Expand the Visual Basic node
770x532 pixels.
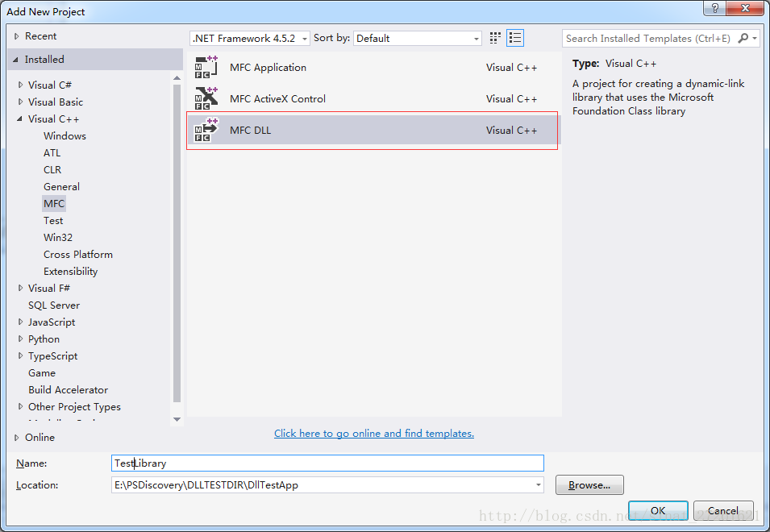click(20, 102)
